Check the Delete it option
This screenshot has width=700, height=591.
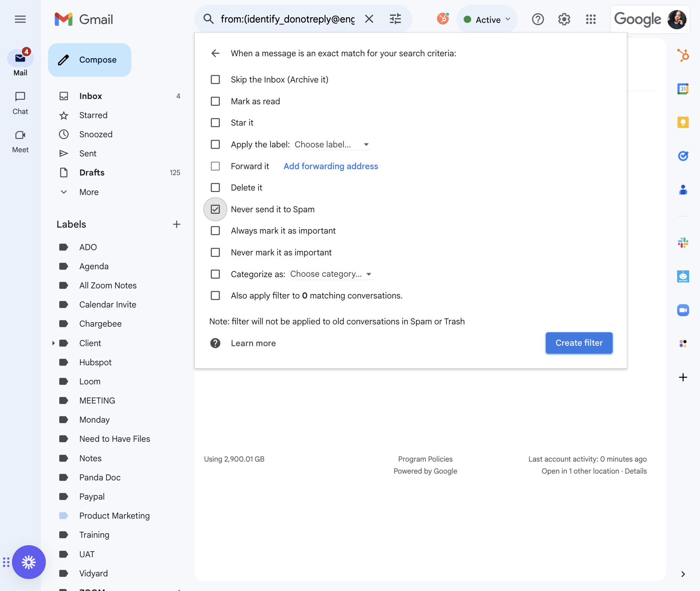click(215, 187)
